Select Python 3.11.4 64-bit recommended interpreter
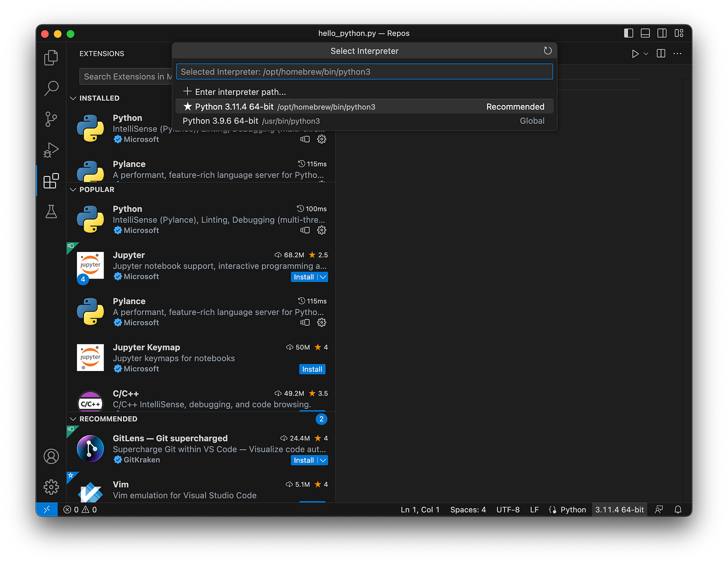 click(x=364, y=106)
